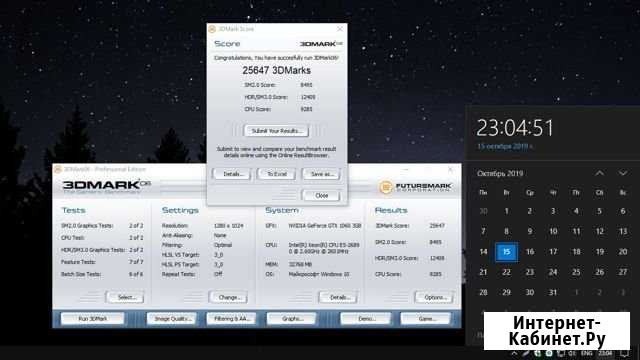Open the Filtering & AA button
Image resolution: width=640 pixels, height=360 pixels.
coord(231,318)
